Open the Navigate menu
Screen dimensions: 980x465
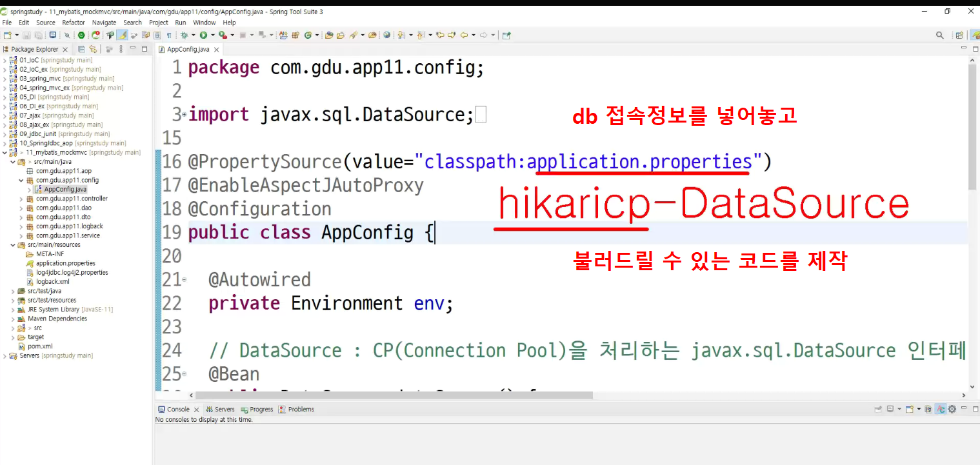105,23
